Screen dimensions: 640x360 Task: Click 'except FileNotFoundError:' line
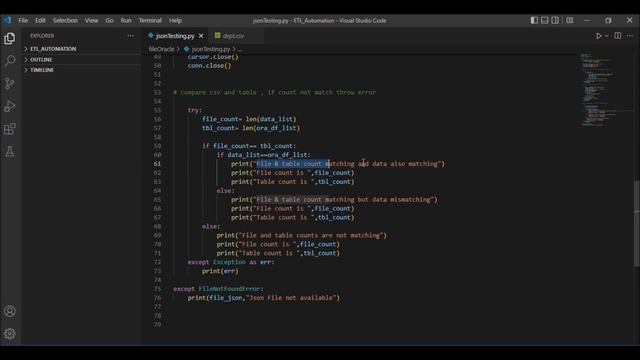(218, 289)
